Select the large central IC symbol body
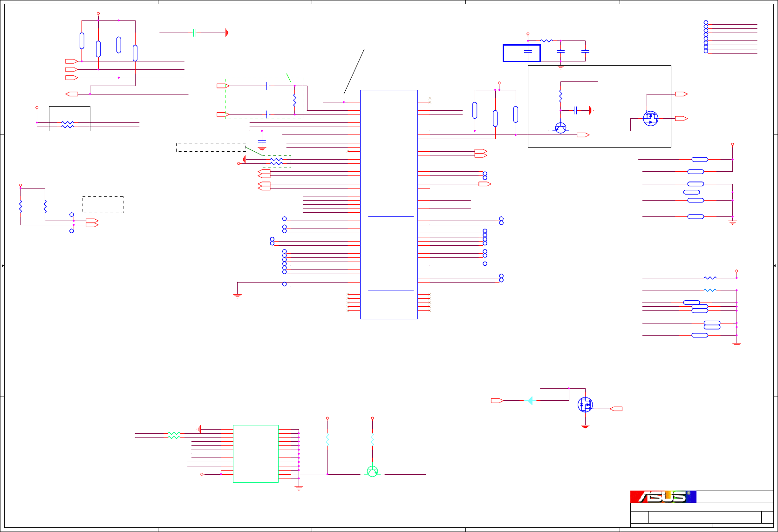 [x=389, y=204]
